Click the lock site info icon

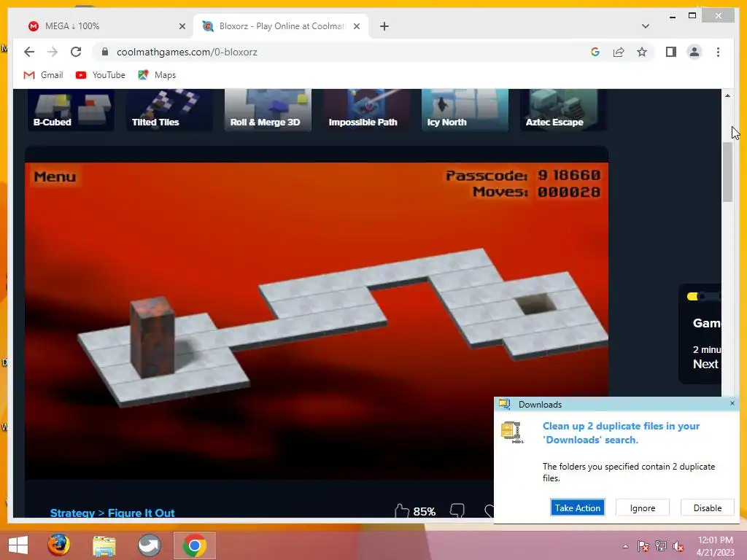point(105,52)
